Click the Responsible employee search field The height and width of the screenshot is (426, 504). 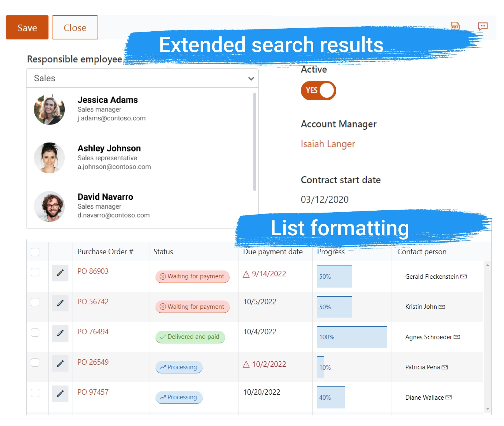[x=140, y=78]
